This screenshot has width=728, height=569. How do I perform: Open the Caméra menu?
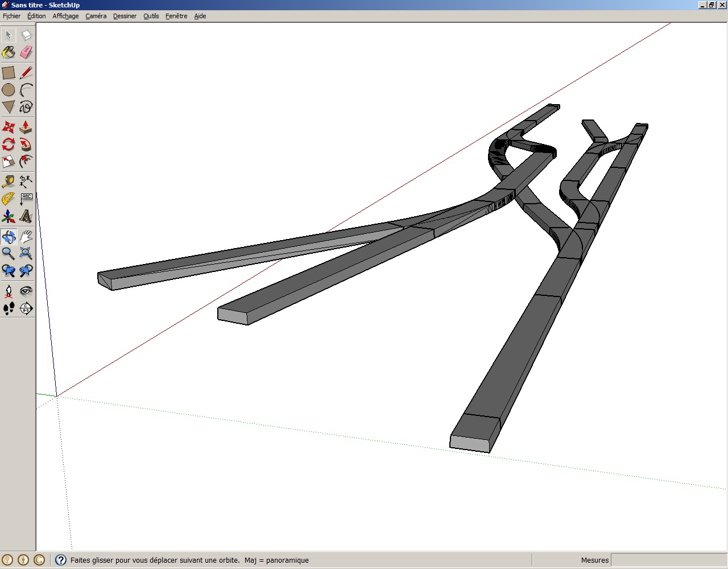(x=96, y=16)
